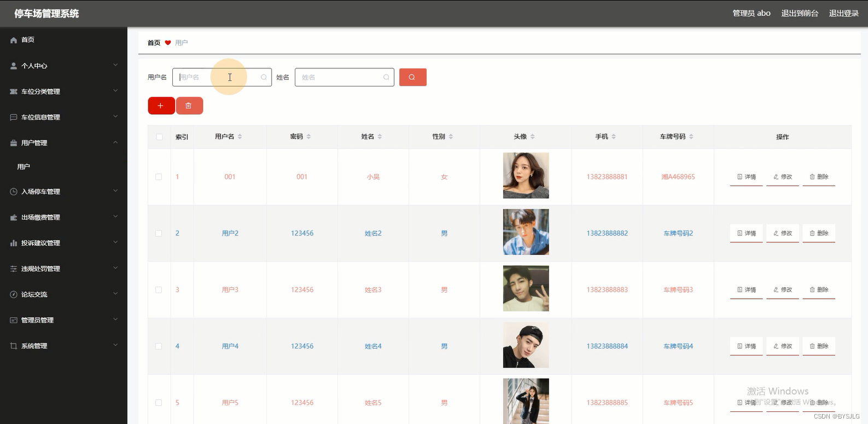The height and width of the screenshot is (424, 868).
Task: Click phone number 13823888882
Action: click(x=607, y=233)
